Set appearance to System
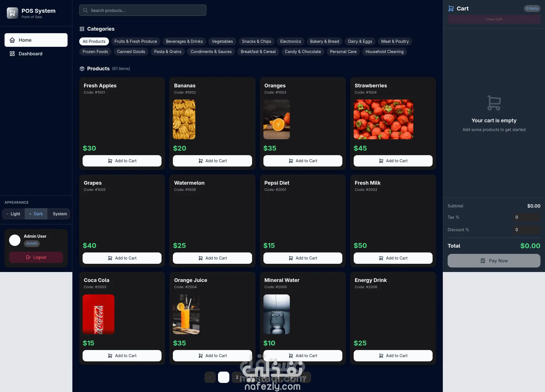The width and height of the screenshot is (545, 392). tap(60, 214)
